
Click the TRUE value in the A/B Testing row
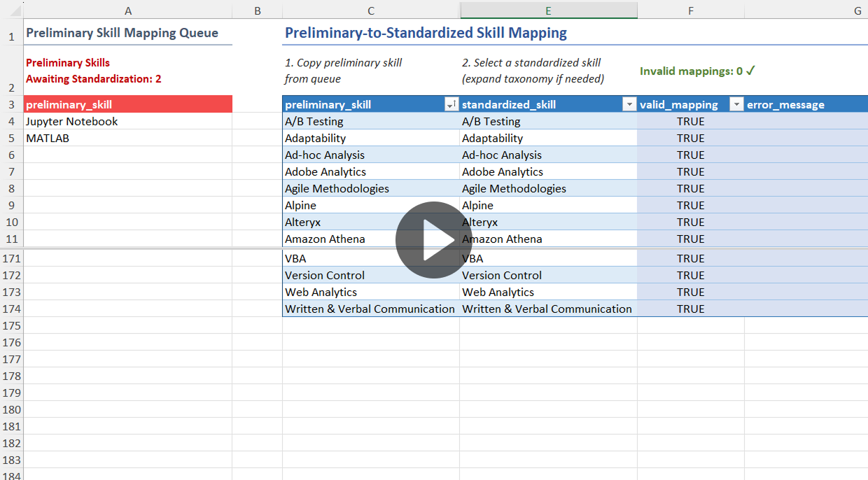pos(691,122)
